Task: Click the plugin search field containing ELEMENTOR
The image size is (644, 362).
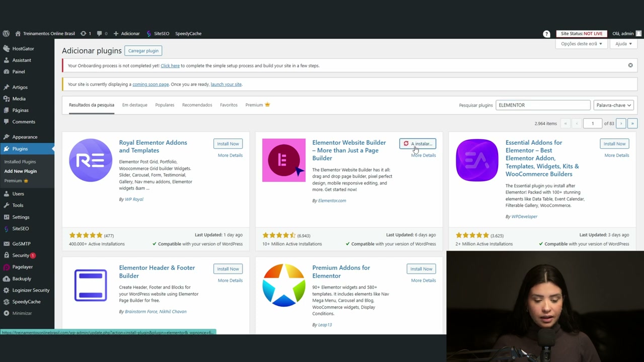Action: click(543, 105)
